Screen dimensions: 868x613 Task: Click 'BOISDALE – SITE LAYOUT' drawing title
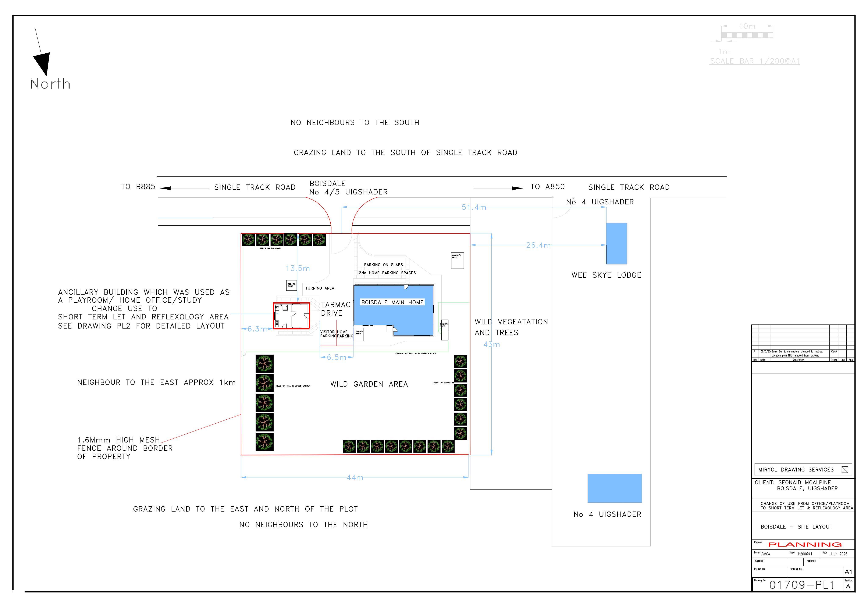coord(797,527)
